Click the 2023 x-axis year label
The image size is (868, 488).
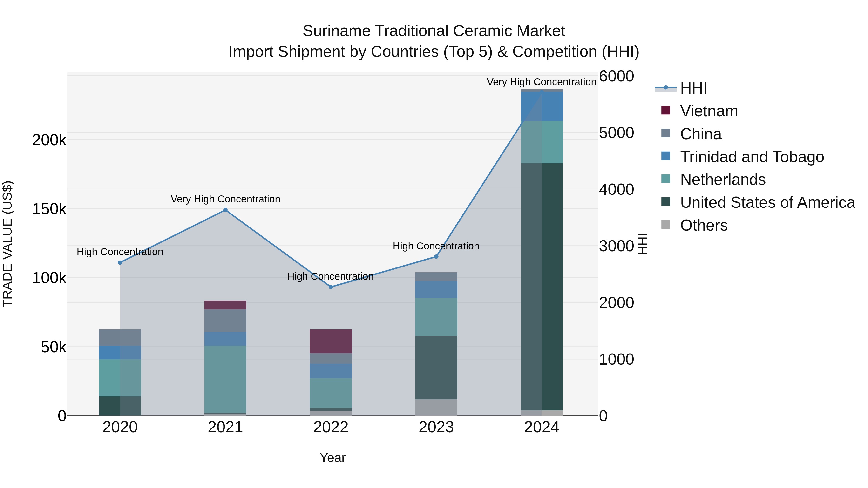436,427
